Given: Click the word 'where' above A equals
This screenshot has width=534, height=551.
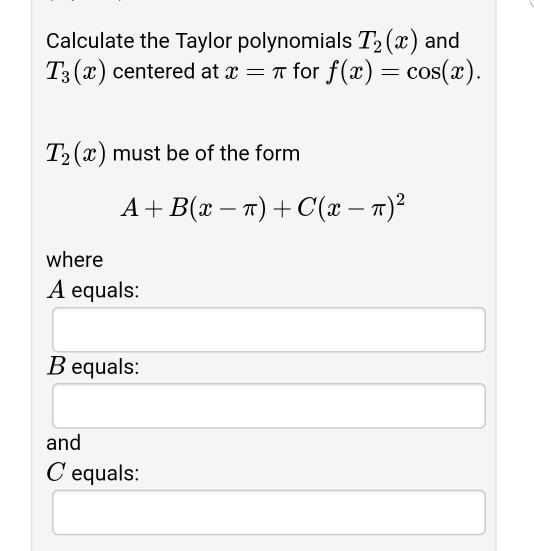Looking at the screenshot, I should point(74,260).
